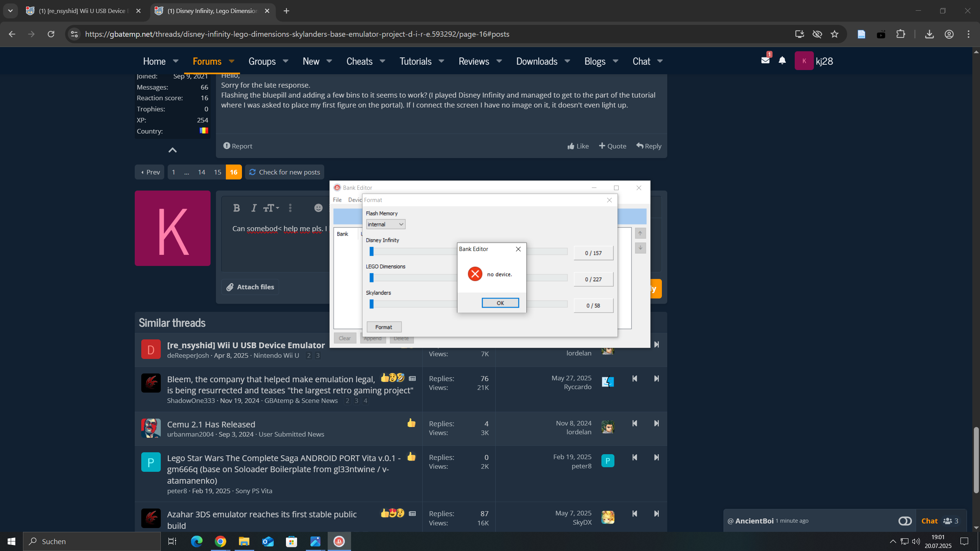Open the kj28 account menu
Viewport: 980px width, 551px height.
point(814,61)
